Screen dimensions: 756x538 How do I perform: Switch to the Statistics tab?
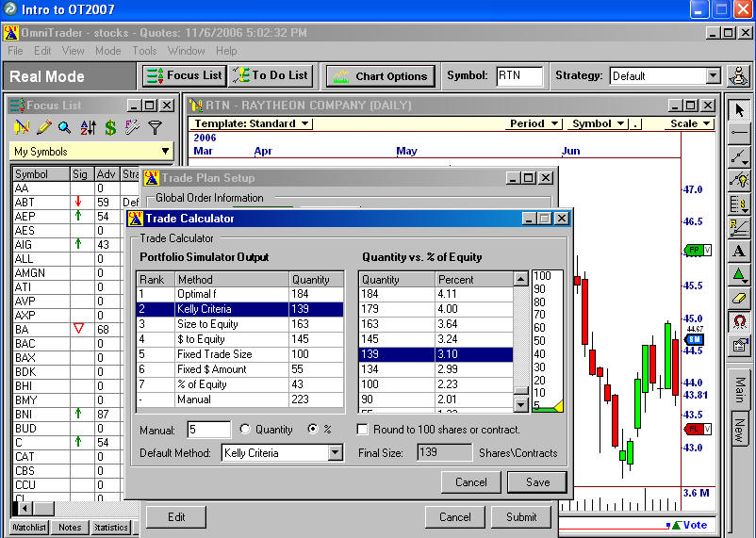tap(111, 527)
